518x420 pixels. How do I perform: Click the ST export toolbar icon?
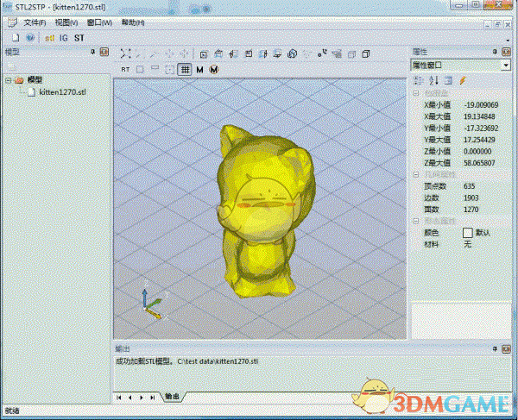click(x=79, y=38)
